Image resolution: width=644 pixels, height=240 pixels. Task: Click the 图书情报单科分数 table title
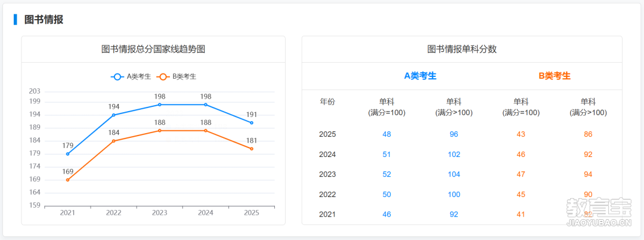tap(462, 50)
